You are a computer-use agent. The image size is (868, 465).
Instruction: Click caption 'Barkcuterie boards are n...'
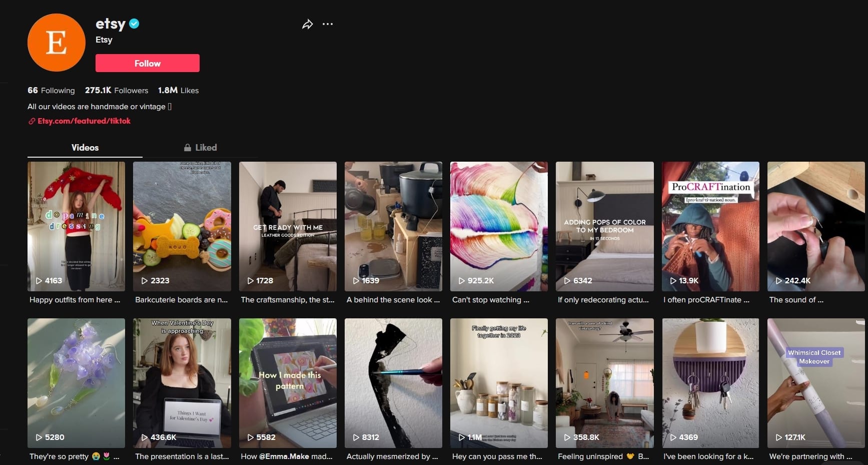[x=181, y=300]
